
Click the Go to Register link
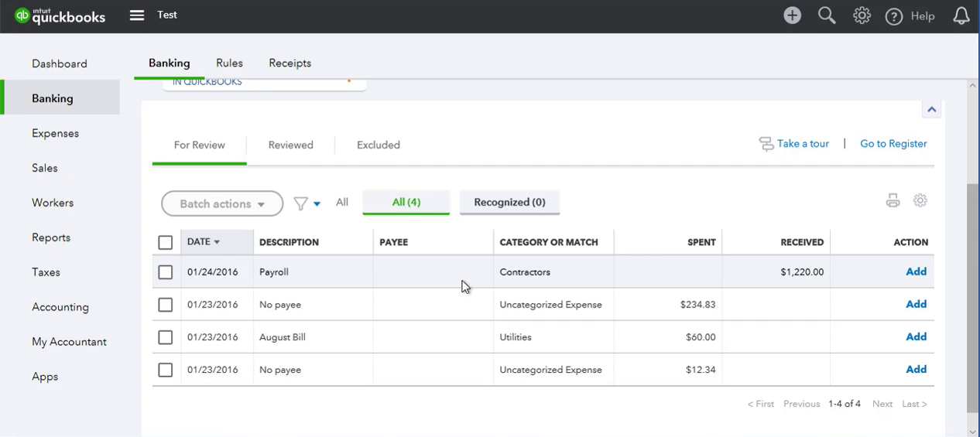click(893, 144)
